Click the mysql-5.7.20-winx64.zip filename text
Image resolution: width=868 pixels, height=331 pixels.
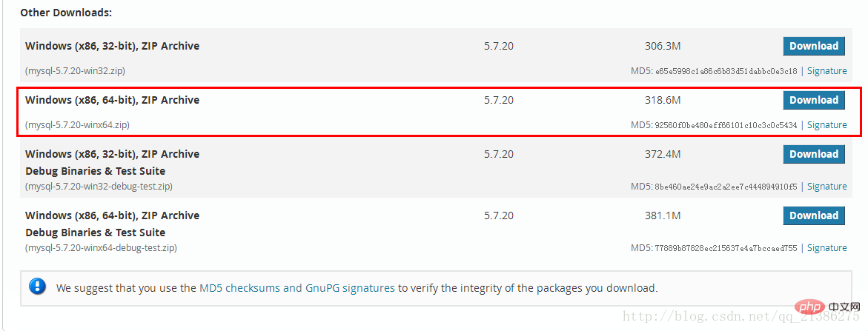pyautogui.click(x=77, y=125)
